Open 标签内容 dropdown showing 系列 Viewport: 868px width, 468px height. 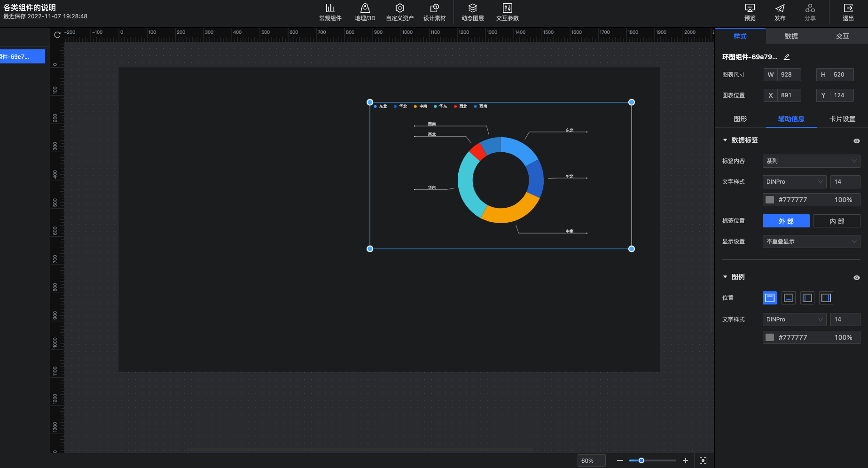(812, 161)
